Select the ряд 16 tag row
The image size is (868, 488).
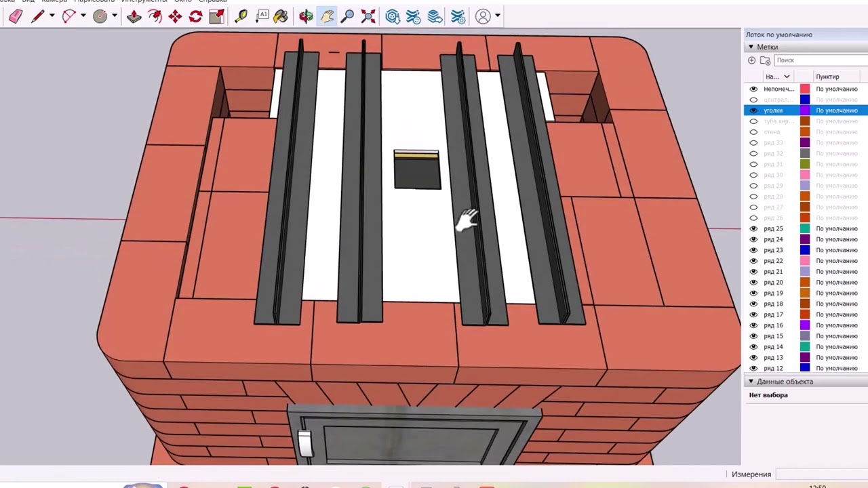click(806, 325)
